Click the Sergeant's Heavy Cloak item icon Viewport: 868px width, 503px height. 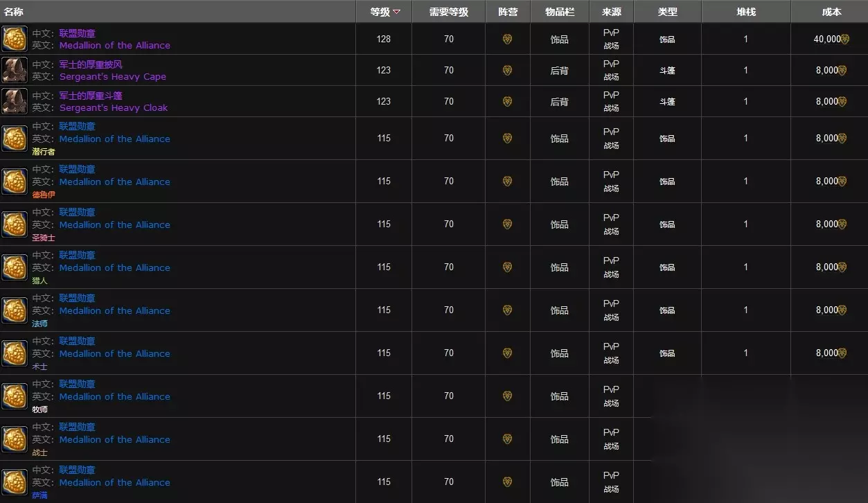pos(15,101)
